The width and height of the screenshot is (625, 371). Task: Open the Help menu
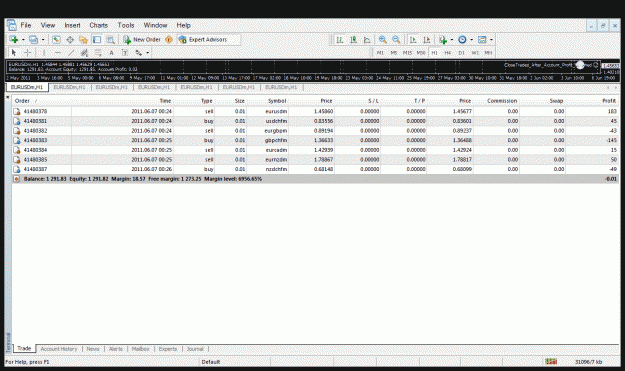pos(183,25)
